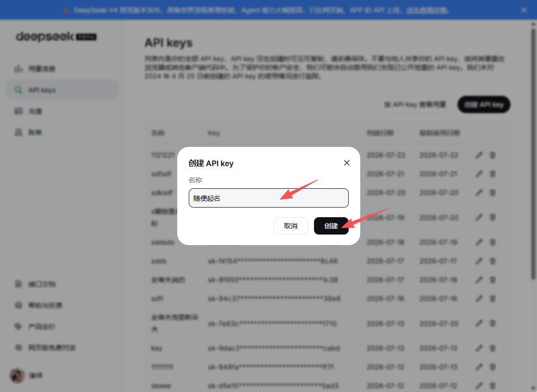Image resolution: width=537 pixels, height=392 pixels.
Task: Click the page's vertical scrollbar
Action: (533, 153)
